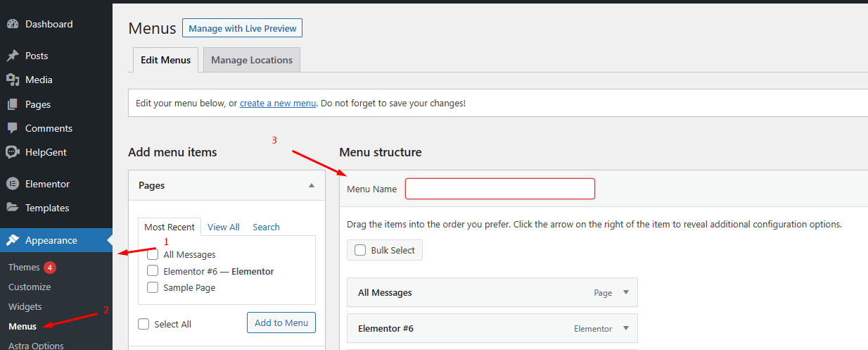Click the Pages icon in sidebar
The image size is (868, 350).
coord(13,104)
